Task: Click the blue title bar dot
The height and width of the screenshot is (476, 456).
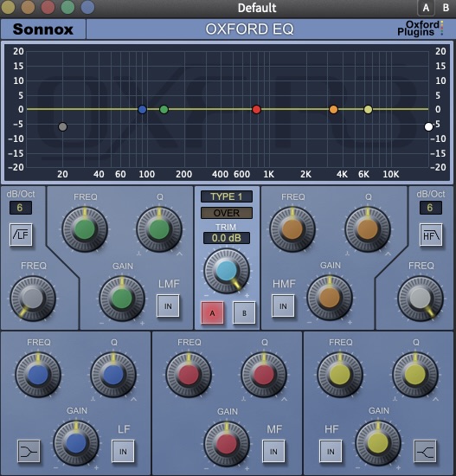Action: (87, 7)
